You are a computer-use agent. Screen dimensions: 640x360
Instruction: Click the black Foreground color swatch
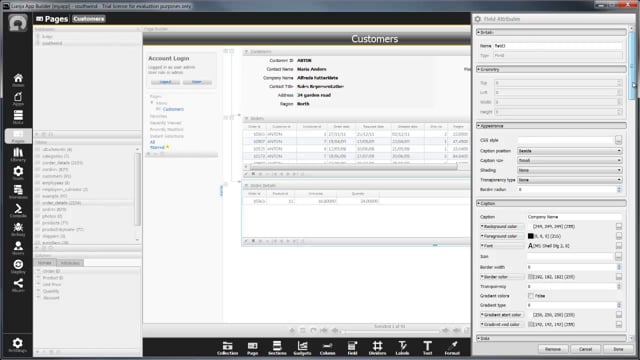pos(531,236)
